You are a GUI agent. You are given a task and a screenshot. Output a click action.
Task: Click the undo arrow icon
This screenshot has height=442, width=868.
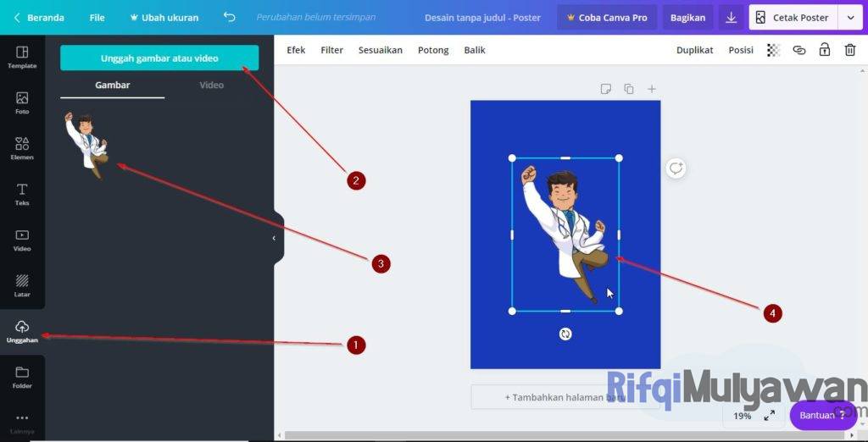[x=229, y=17]
